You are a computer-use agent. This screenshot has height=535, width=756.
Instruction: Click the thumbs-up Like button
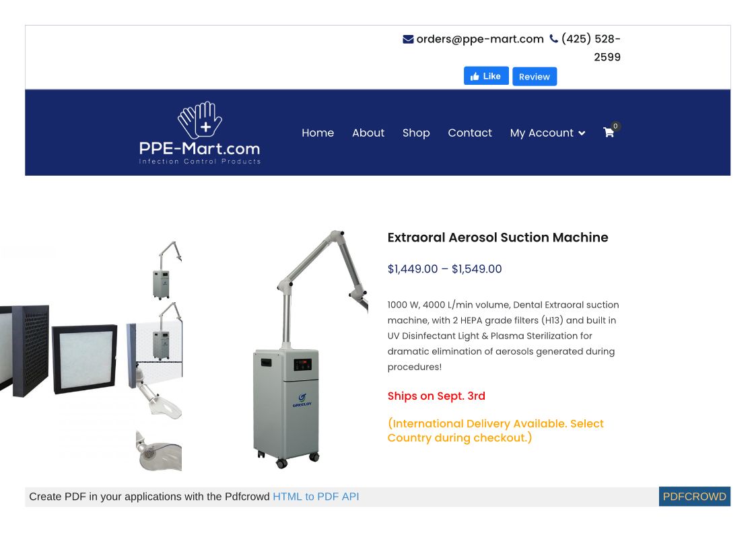tap(486, 76)
